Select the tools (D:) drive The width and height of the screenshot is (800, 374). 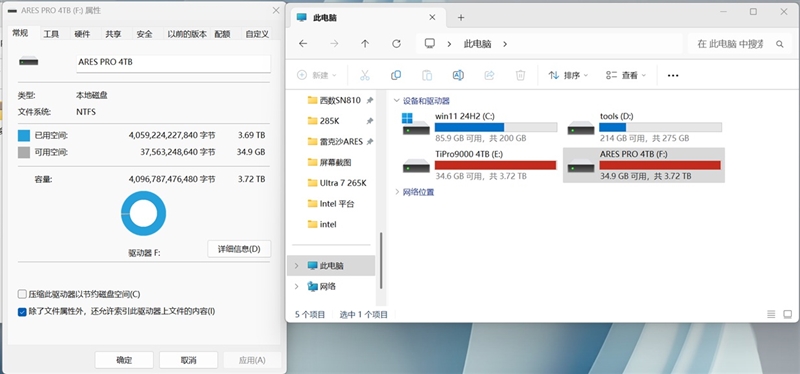[x=644, y=127]
